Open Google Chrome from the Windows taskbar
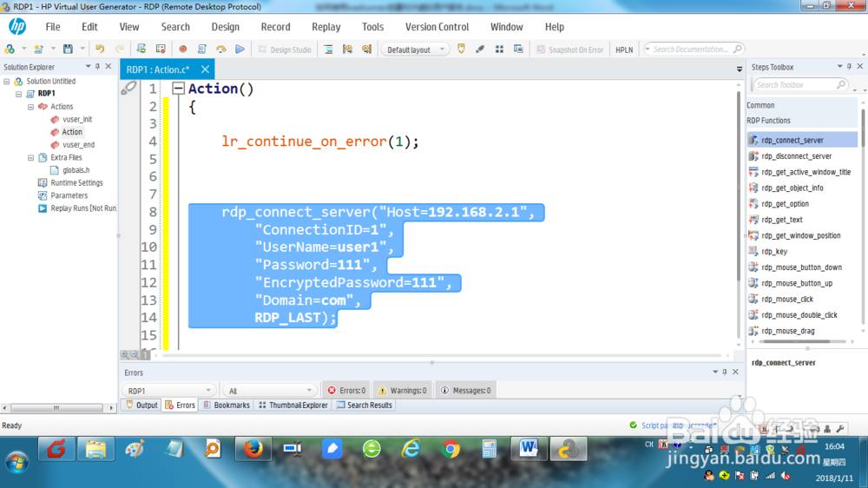 450,449
